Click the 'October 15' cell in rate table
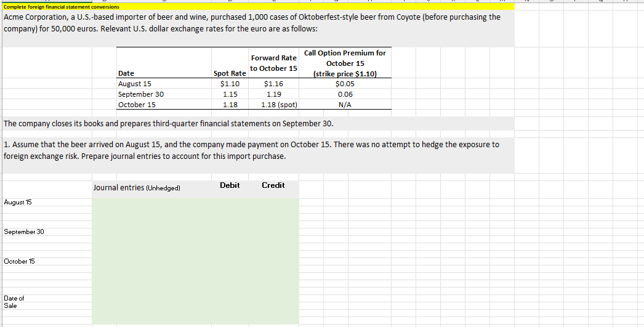The image size is (644, 327). pyautogui.click(x=164, y=104)
